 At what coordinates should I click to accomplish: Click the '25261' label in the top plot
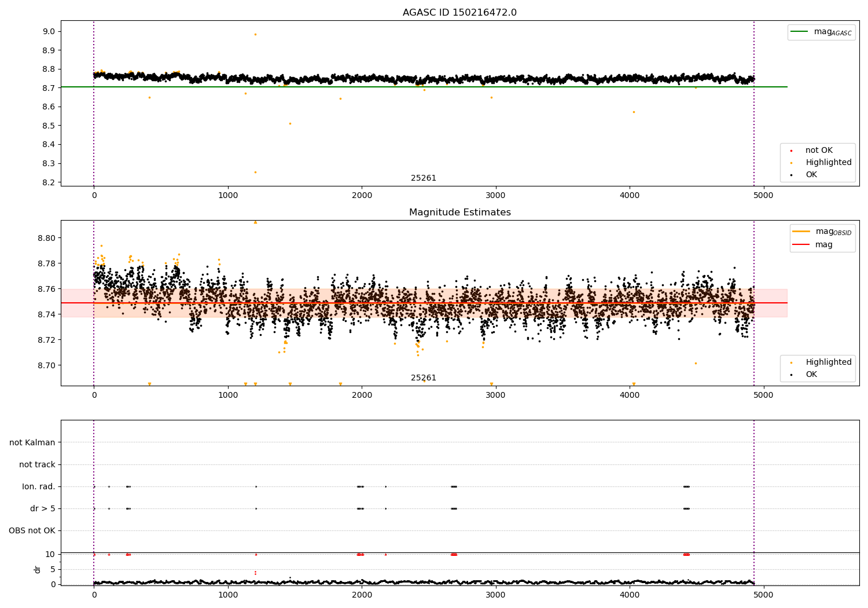424,178
